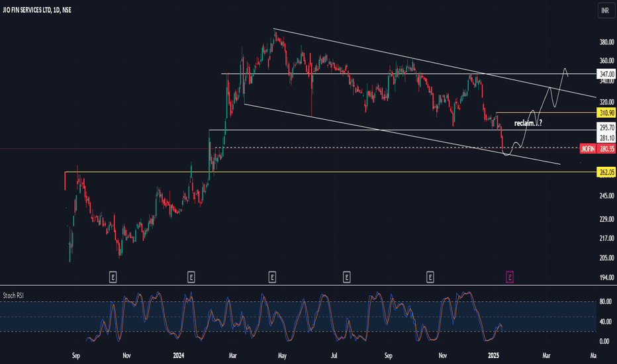The image size is (617, 364).
Task: Select the yellow 262.05 support level label
Action: pos(606,172)
